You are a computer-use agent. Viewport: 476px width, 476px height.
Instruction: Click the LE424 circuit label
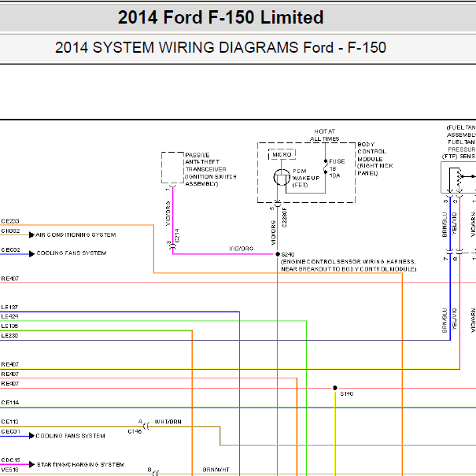coord(9,316)
